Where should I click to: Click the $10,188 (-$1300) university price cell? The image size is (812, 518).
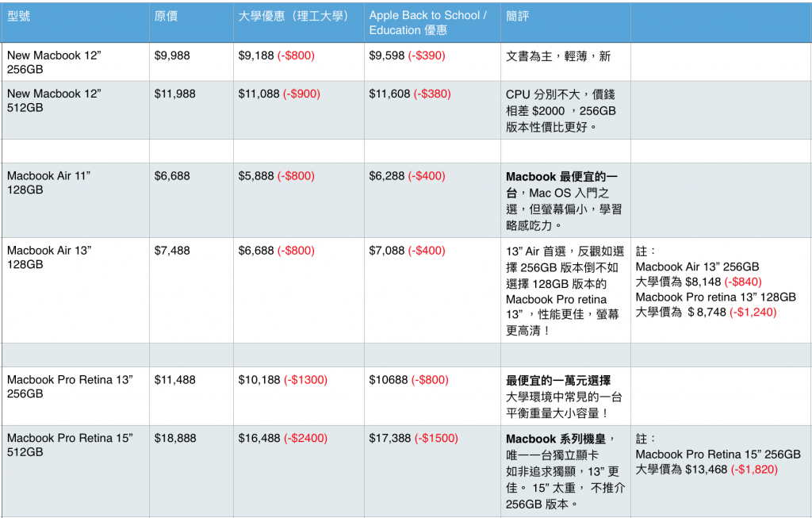pyautogui.click(x=282, y=380)
